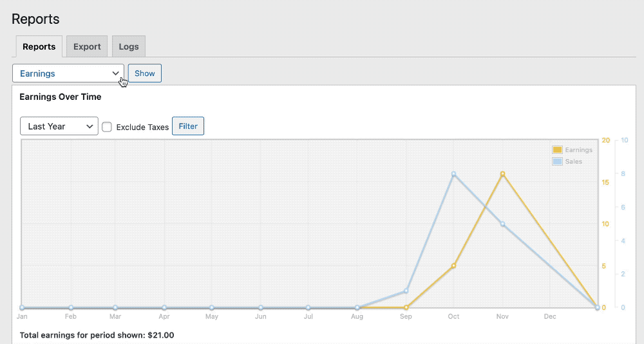Select the Reports tab
Viewport: 644px width, 344px height.
[39, 46]
